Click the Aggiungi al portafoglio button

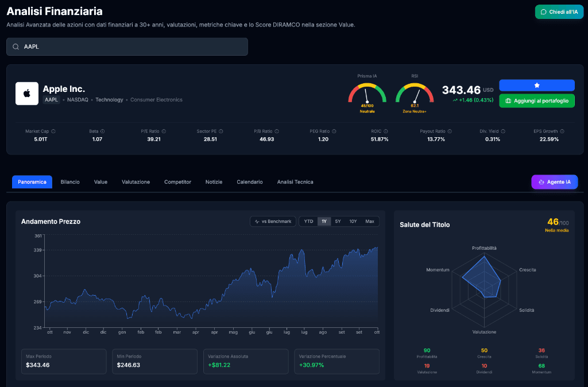537,101
